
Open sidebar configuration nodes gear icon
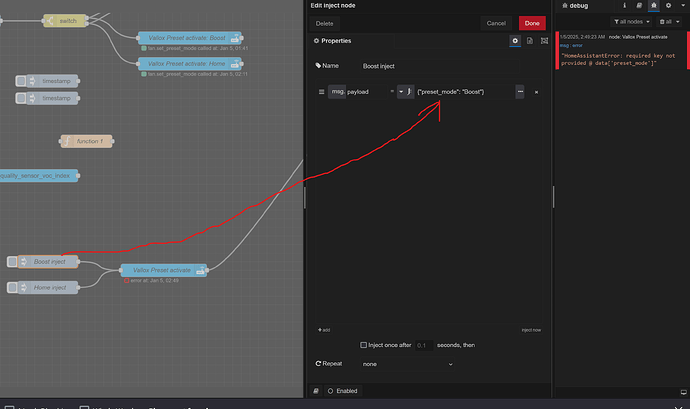tap(667, 5)
